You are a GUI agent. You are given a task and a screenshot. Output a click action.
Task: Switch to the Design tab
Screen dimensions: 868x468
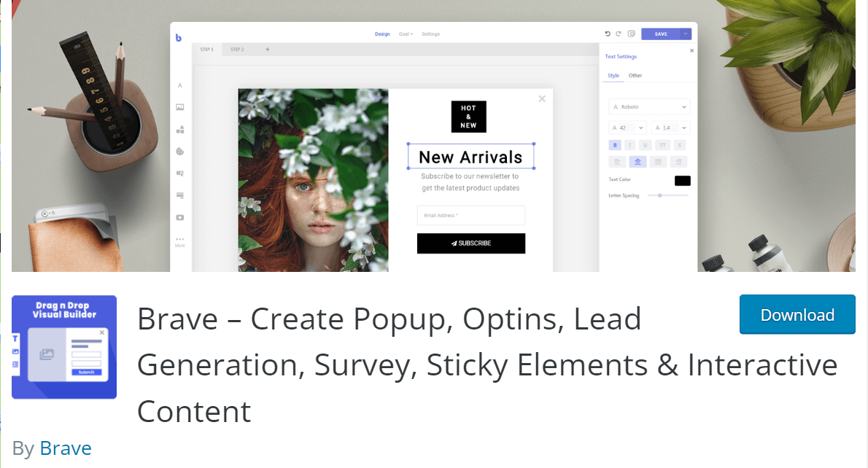(382, 34)
